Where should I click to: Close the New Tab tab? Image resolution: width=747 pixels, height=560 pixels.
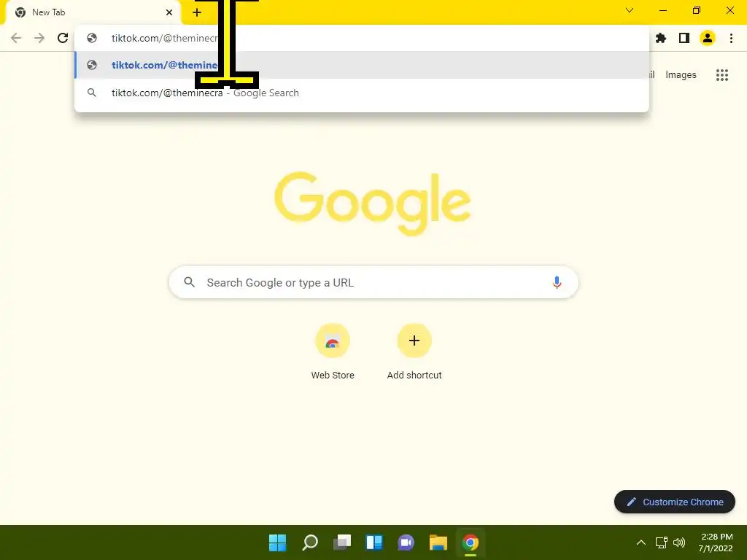169,12
